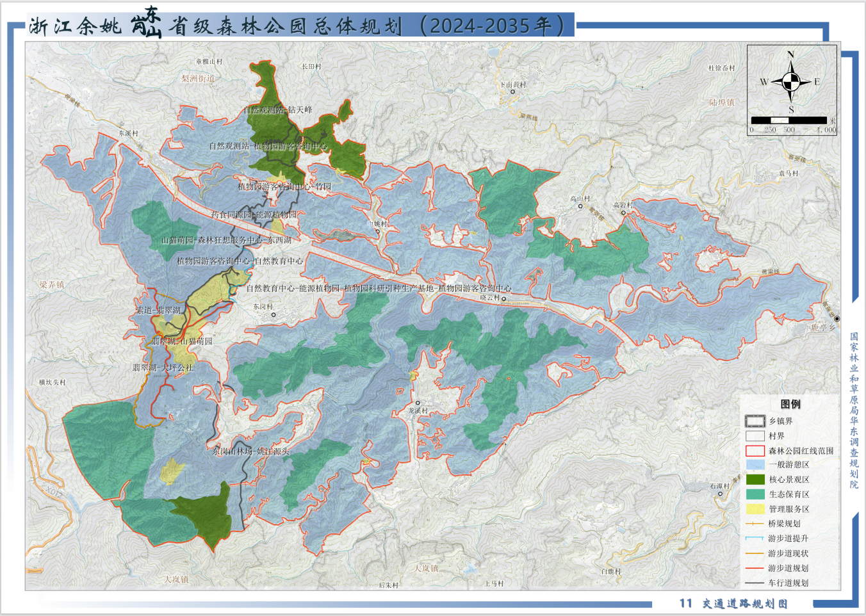866x616 pixels.
Task: Click the black-and-white scale bar
Action: (789, 120)
